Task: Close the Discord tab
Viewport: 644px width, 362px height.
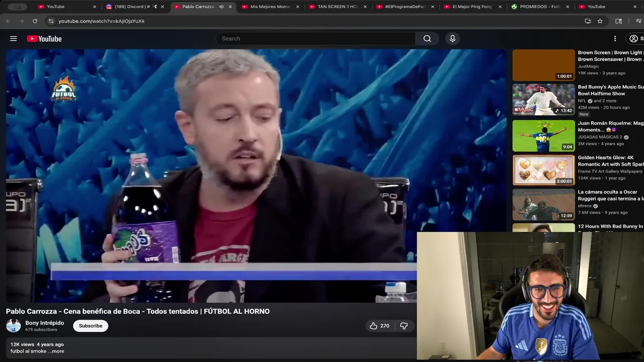Action: point(163,7)
